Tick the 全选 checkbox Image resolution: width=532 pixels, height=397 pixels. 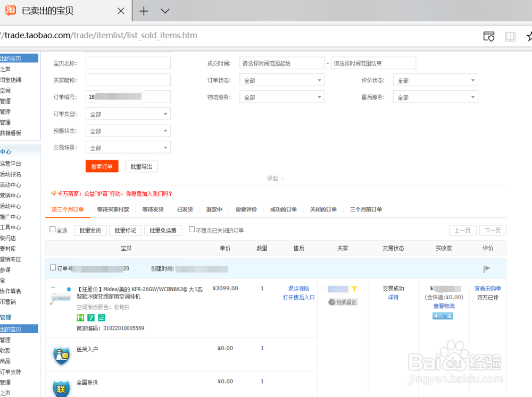(x=53, y=230)
